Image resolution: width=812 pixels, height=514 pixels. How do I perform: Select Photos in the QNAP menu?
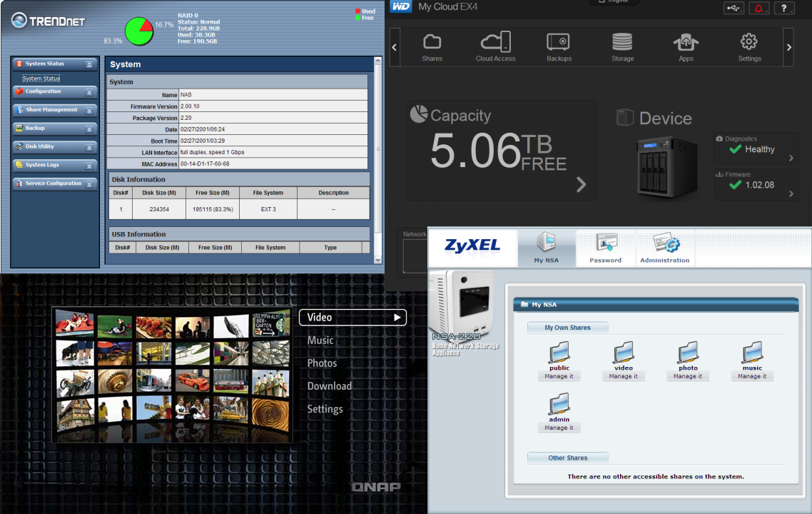click(x=322, y=363)
